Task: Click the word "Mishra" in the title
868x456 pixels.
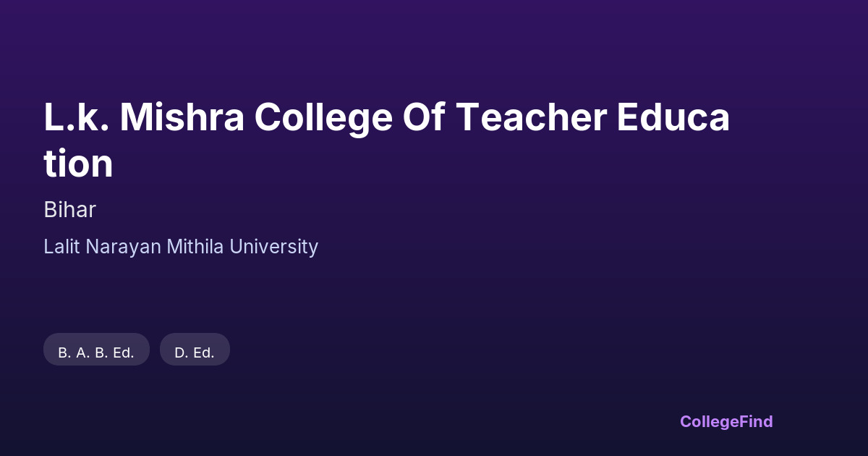Action: [182, 117]
